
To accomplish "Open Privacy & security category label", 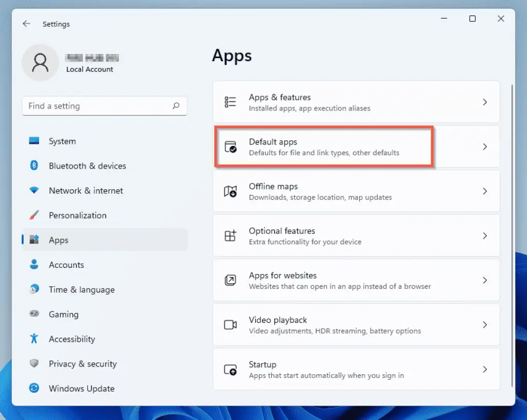I will 83,364.
